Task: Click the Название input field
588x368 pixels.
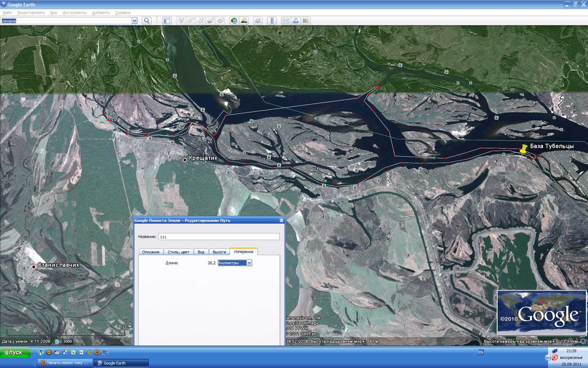Action: click(219, 237)
